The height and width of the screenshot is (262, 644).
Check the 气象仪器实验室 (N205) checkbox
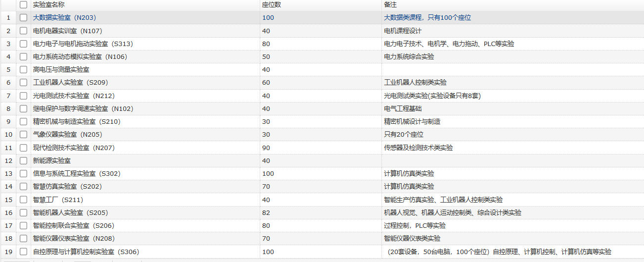(23, 135)
